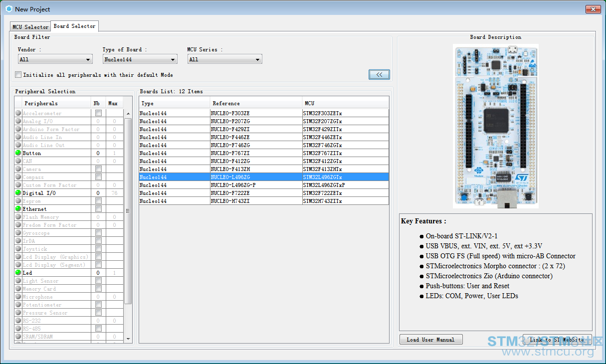Click the gray RS-232 indicator
This screenshot has height=364, width=606.
coord(18,321)
